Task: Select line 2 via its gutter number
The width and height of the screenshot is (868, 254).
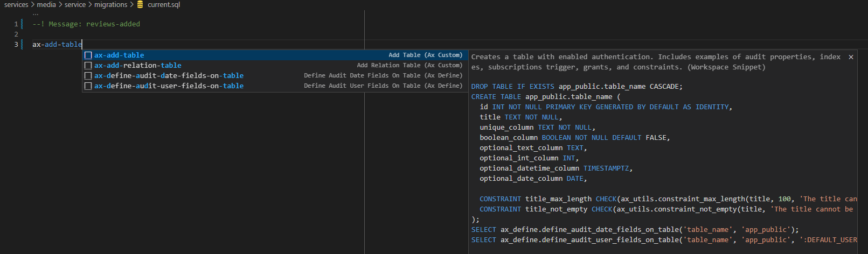Action: (16, 34)
